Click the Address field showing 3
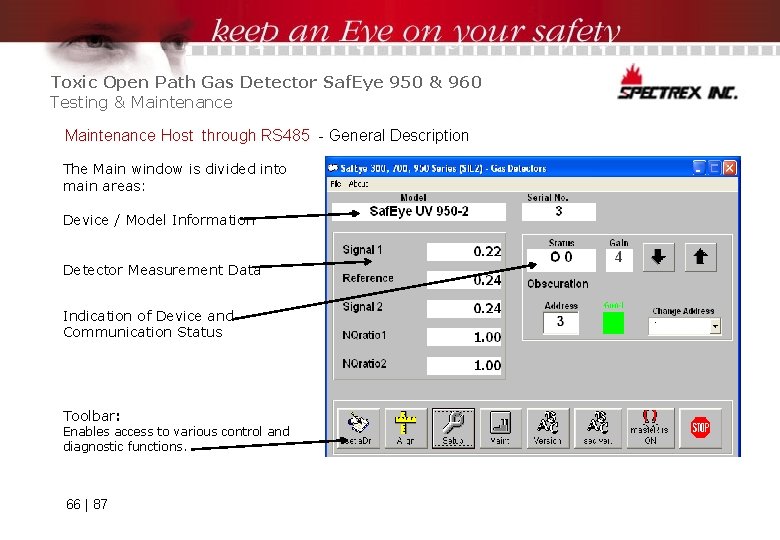The height and width of the screenshot is (540, 780). 561,323
